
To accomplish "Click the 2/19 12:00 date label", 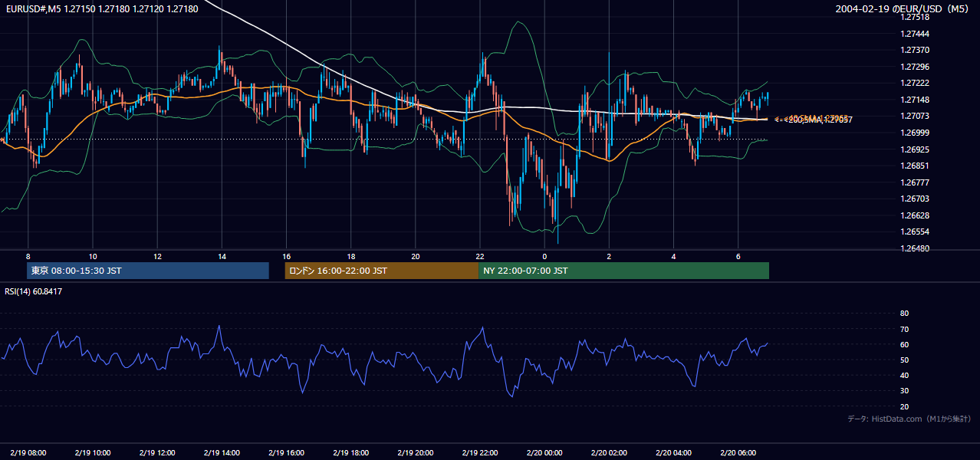I will click(156, 453).
